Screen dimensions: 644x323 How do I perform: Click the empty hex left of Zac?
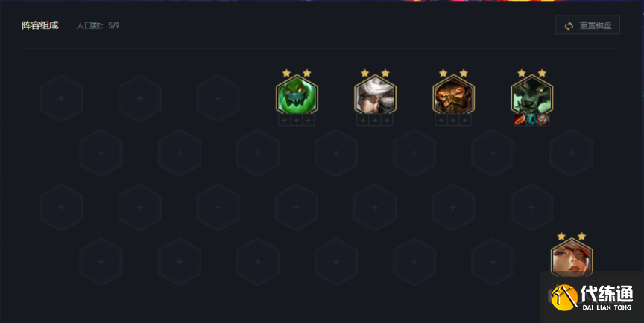point(218,98)
